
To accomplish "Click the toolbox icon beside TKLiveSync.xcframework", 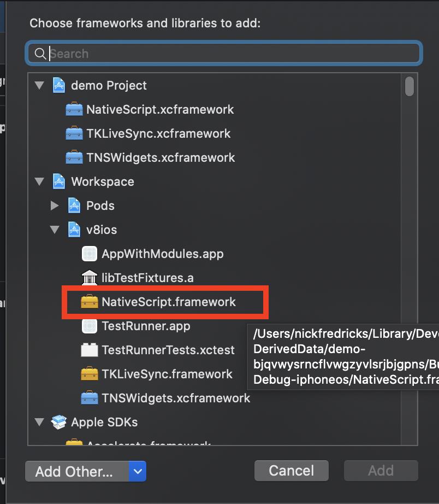I will (x=74, y=133).
